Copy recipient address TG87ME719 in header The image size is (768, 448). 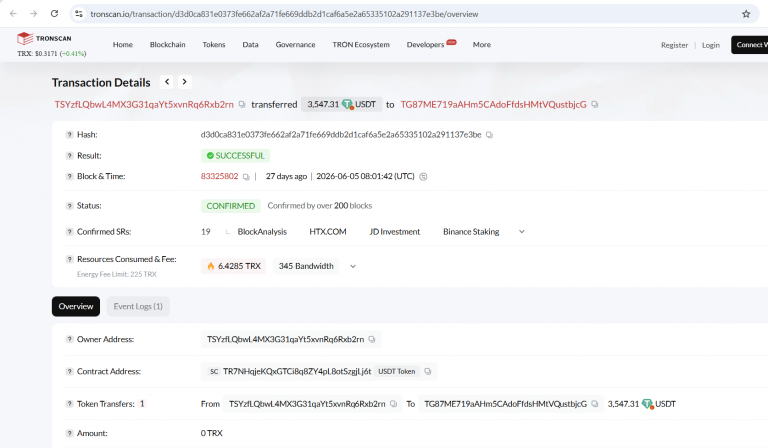pyautogui.click(x=594, y=104)
